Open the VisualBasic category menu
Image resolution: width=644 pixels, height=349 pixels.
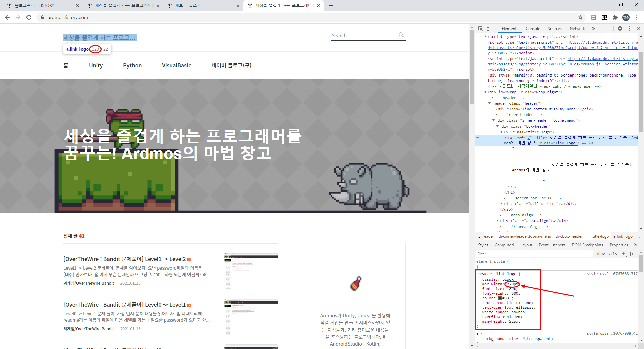176,65
